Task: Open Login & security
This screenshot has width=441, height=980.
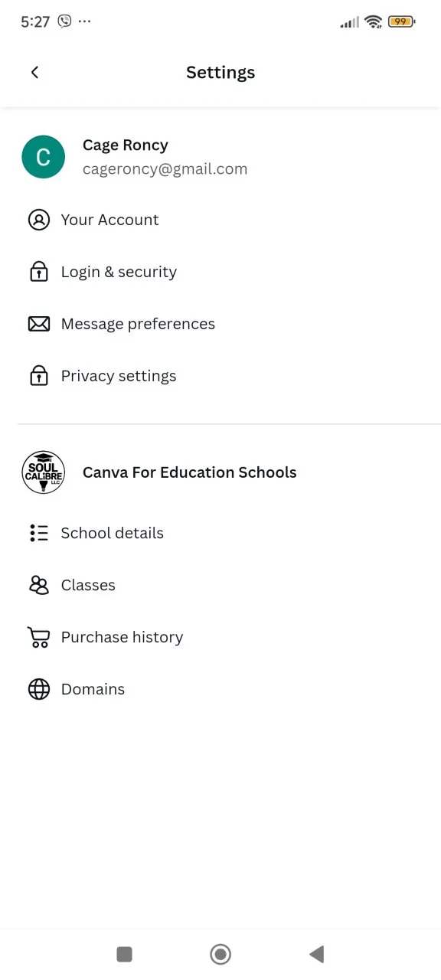Action: (x=220, y=272)
